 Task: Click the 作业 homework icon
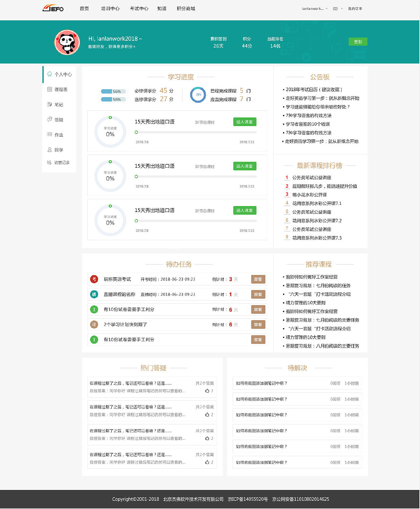(x=50, y=135)
